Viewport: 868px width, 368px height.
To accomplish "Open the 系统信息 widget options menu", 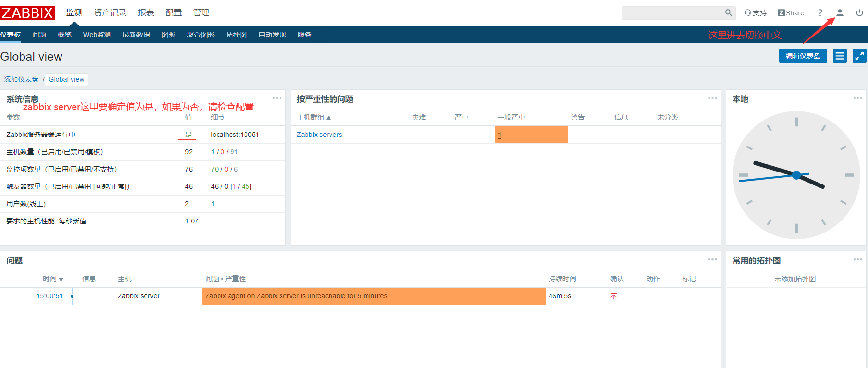I will point(277,98).
